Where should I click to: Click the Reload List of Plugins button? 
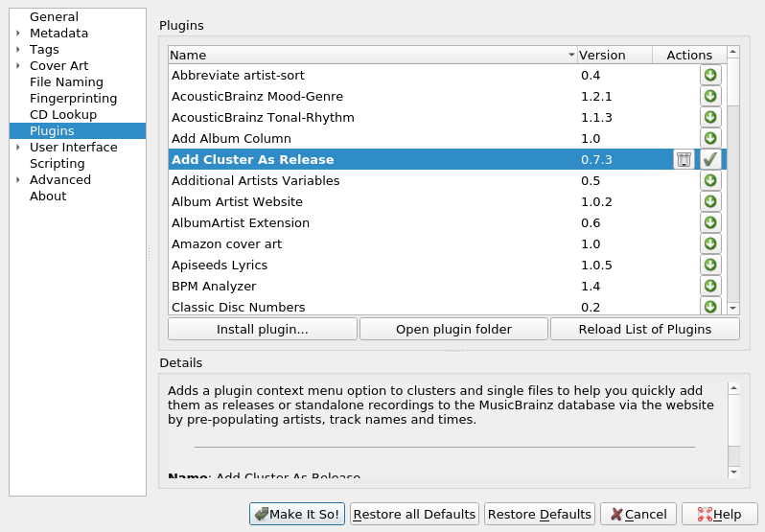[644, 330]
